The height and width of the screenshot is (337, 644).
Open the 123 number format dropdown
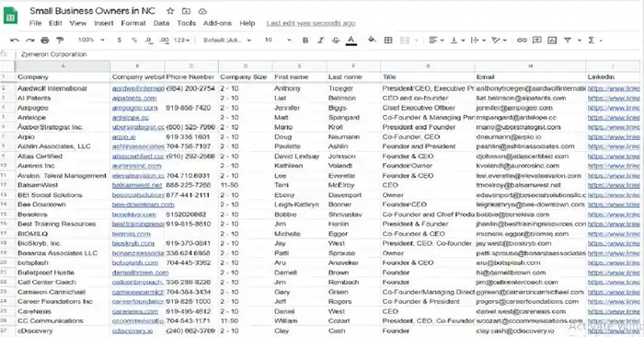click(x=181, y=41)
